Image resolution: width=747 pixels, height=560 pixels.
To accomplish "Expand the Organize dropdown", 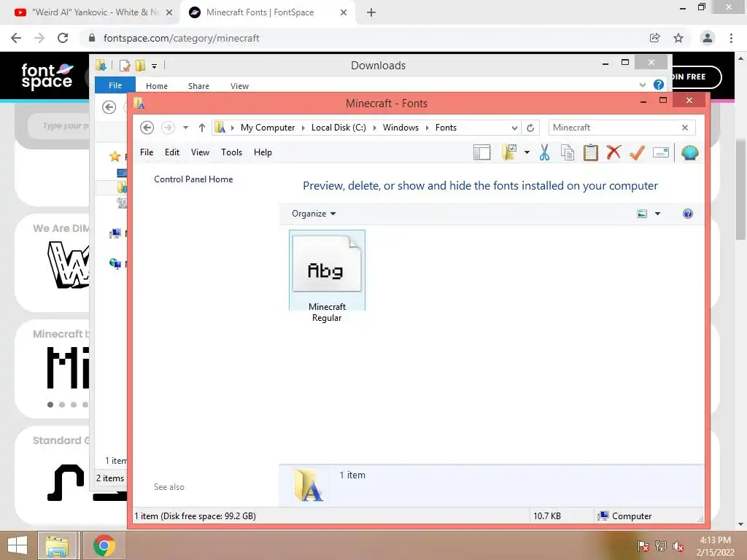I will point(314,214).
